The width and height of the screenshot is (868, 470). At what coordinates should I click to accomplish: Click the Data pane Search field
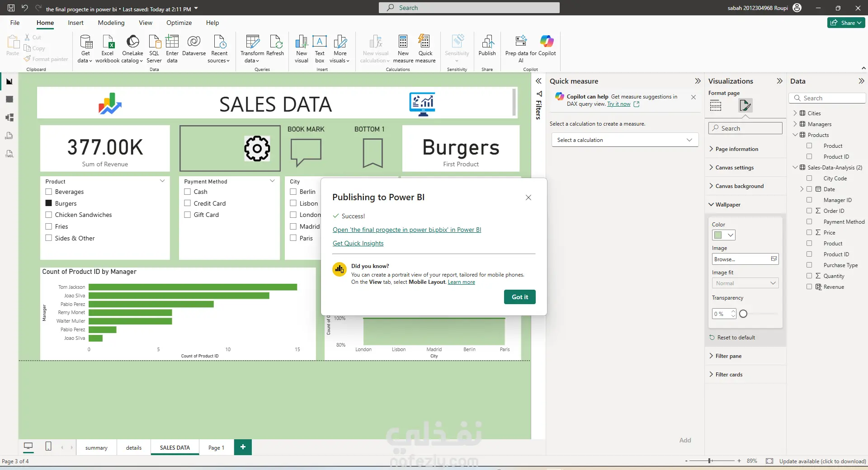pos(827,98)
